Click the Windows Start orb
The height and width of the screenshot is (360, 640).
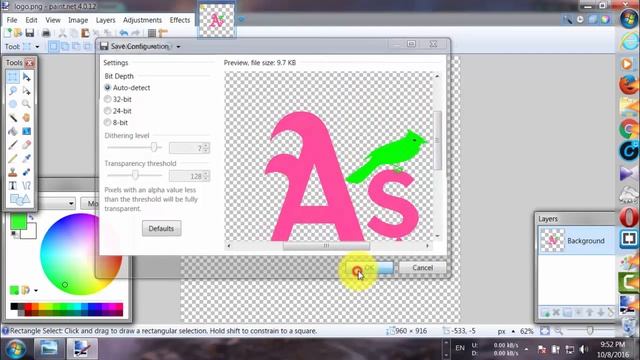click(x=16, y=349)
